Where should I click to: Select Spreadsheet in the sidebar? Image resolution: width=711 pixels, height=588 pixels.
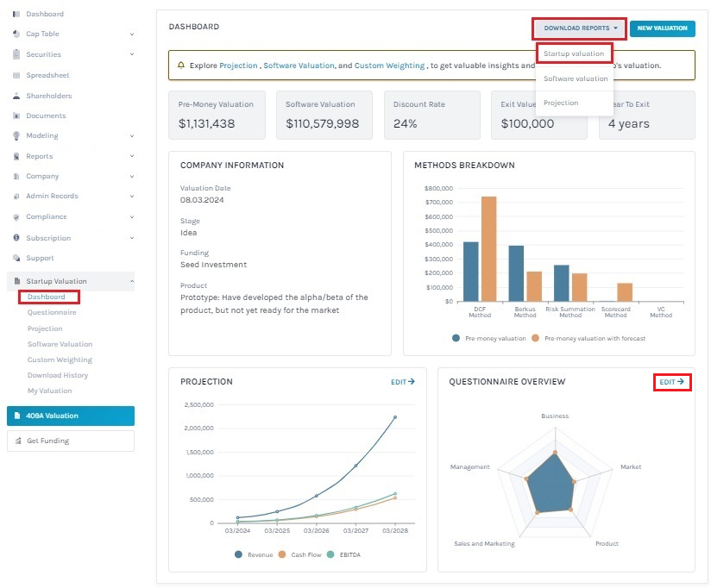point(47,75)
